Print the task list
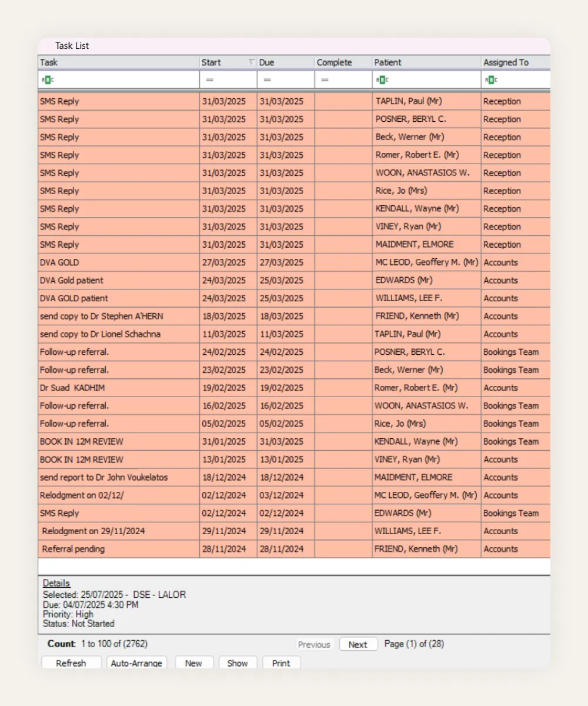The image size is (588, 706). (x=281, y=663)
